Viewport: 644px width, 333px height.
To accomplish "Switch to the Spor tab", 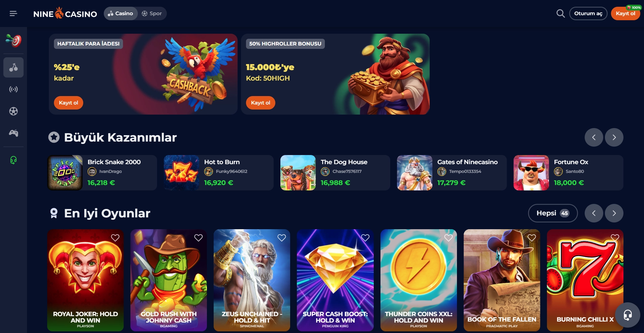I will [152, 13].
